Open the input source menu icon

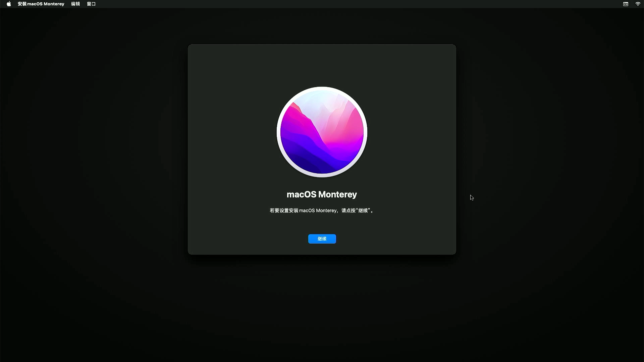626,4
